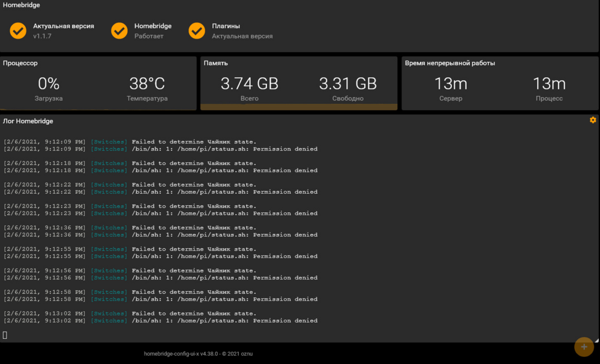Viewport: 600px width, 364px height.
Task: Click the 13m process uptime value
Action: pyautogui.click(x=549, y=84)
